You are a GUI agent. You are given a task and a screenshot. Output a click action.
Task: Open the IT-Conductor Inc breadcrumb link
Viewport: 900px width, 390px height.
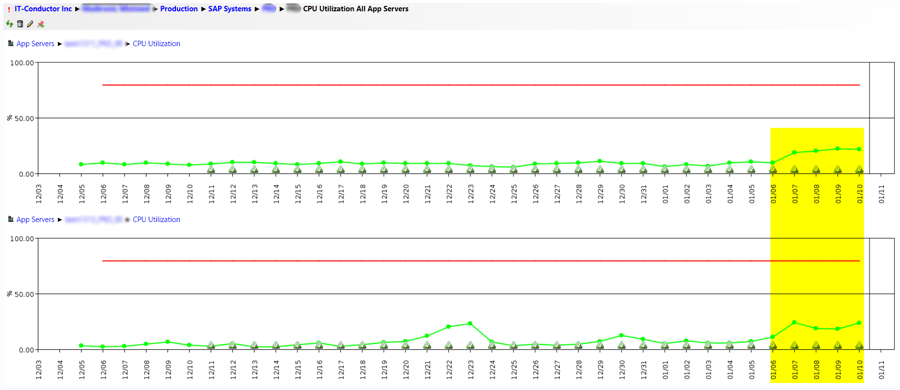pyautogui.click(x=44, y=9)
